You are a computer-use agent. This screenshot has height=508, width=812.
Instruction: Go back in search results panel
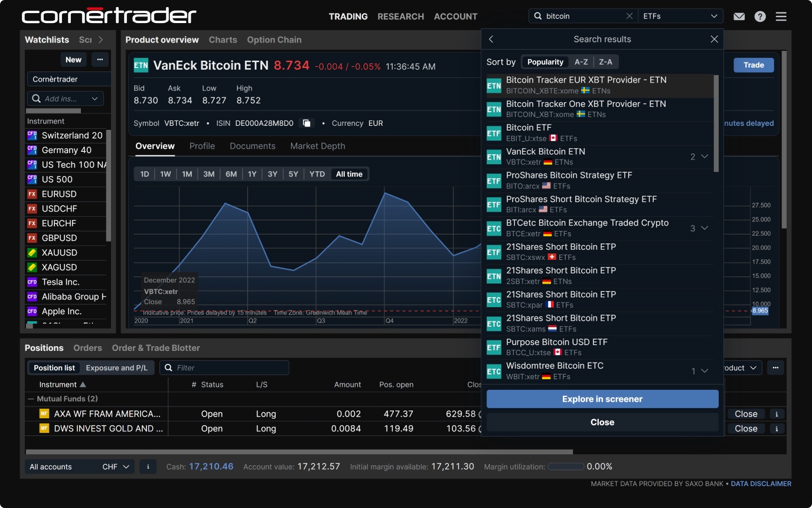click(x=491, y=39)
